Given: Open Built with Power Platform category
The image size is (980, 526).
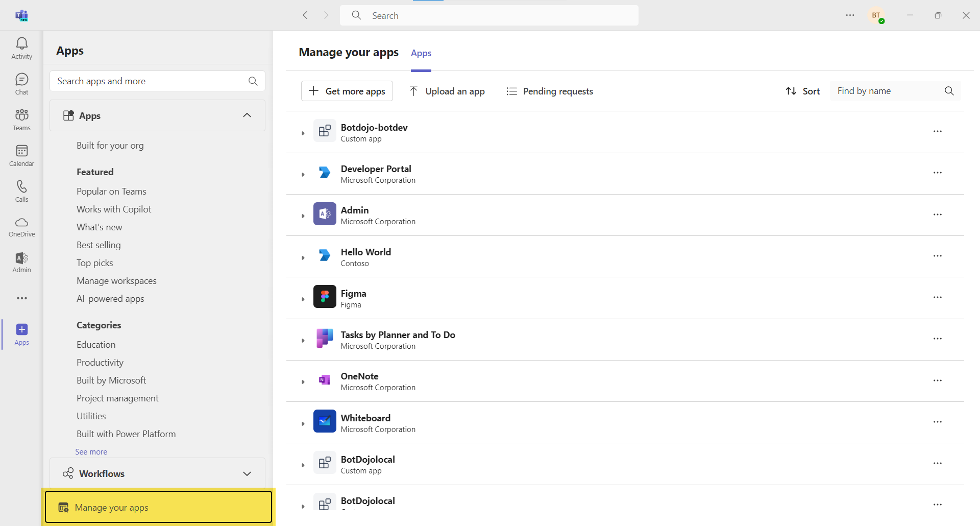Looking at the screenshot, I should coord(126,434).
